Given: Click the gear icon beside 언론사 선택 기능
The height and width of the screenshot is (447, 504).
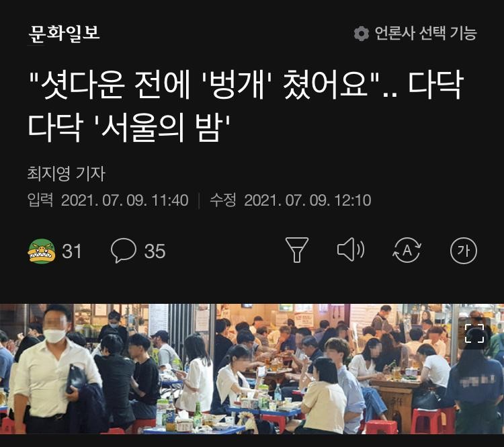Looking at the screenshot, I should click(361, 33).
